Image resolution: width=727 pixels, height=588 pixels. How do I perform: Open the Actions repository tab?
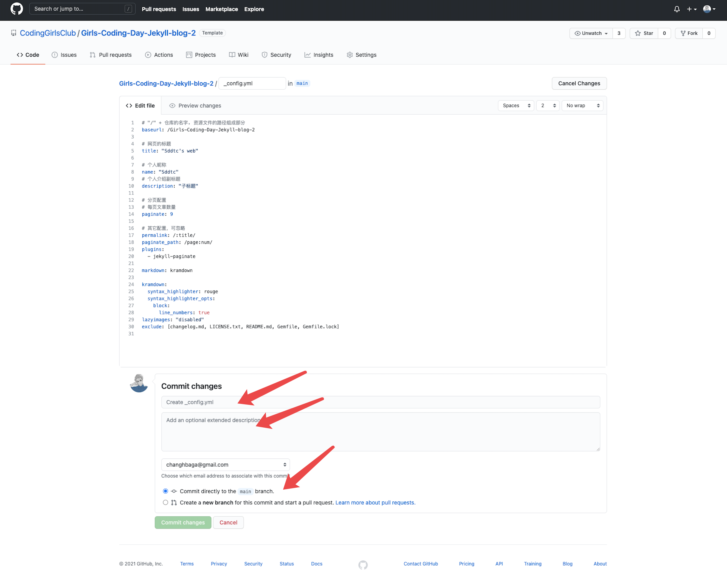pyautogui.click(x=159, y=55)
